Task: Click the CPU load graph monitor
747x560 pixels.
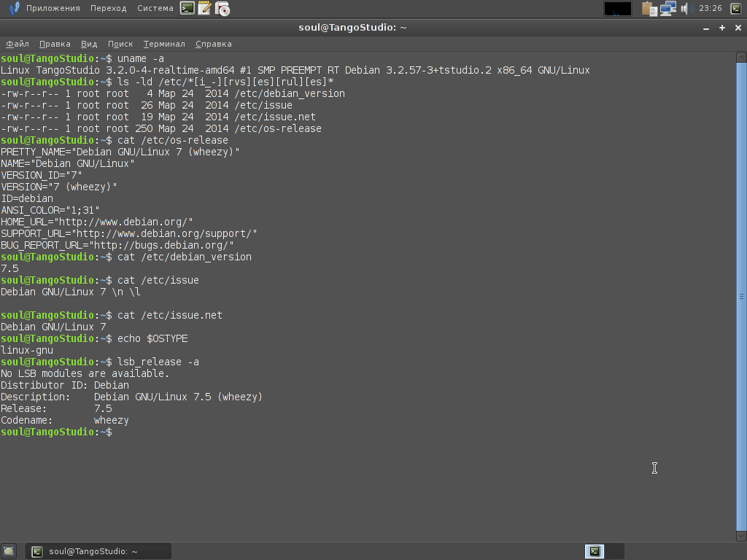Action: (617, 9)
